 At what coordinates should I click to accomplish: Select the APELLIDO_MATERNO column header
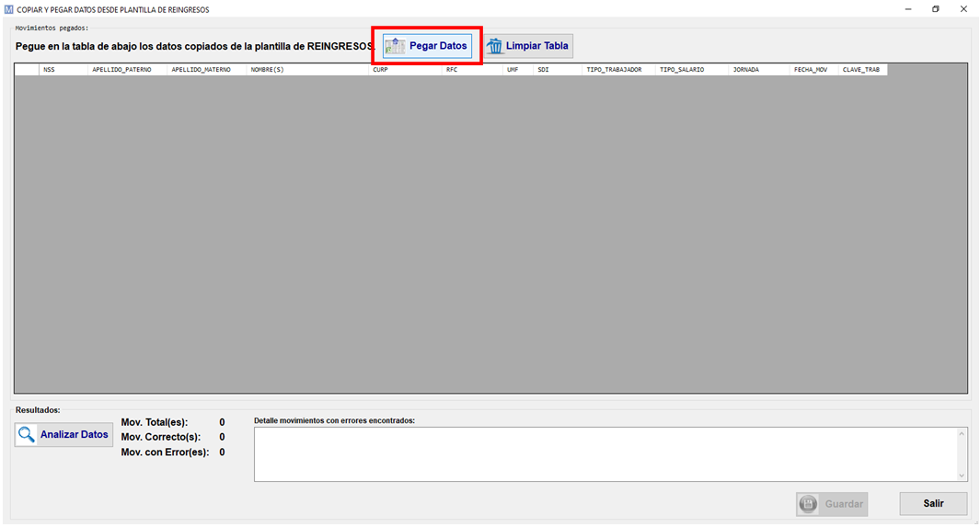click(207, 70)
